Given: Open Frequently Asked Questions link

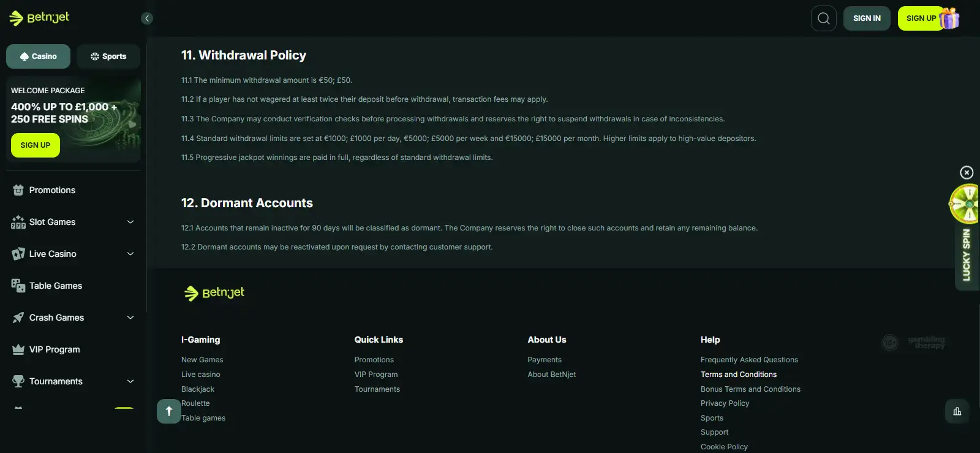Looking at the screenshot, I should [x=749, y=360].
